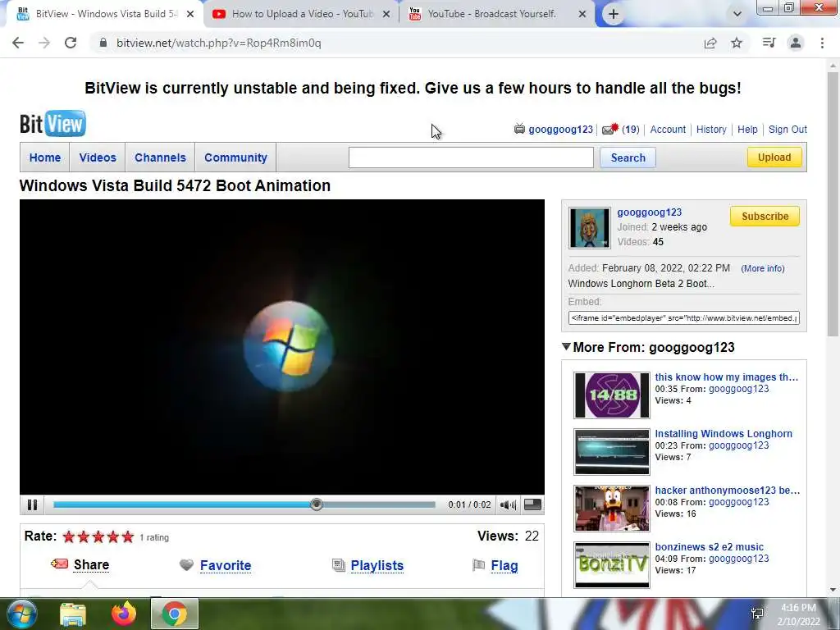This screenshot has height=630, width=840.
Task: Open the Chrome profile avatar icon
Action: (796, 43)
